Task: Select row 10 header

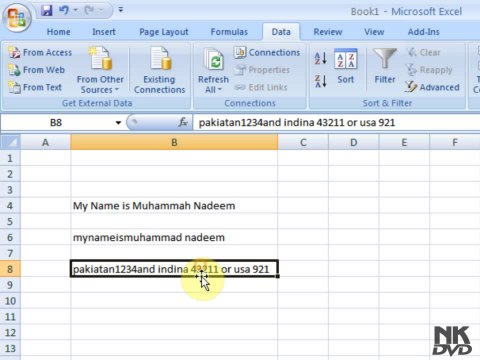Action: point(10,301)
